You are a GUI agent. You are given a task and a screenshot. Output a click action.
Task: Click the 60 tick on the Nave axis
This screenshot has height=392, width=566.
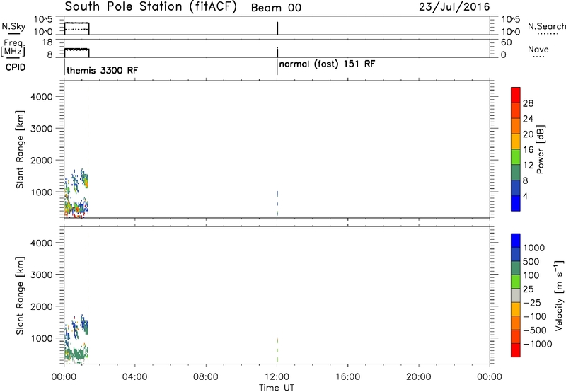coord(507,42)
